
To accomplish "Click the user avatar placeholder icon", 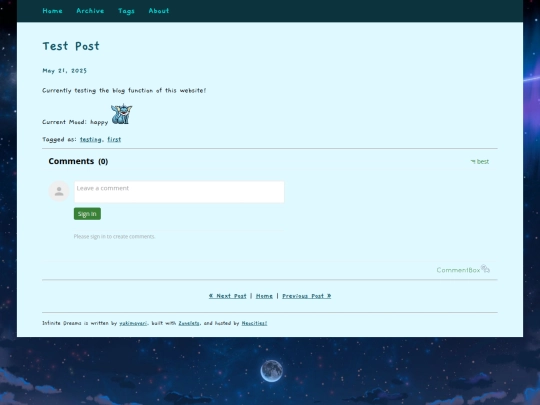I will pos(59,191).
